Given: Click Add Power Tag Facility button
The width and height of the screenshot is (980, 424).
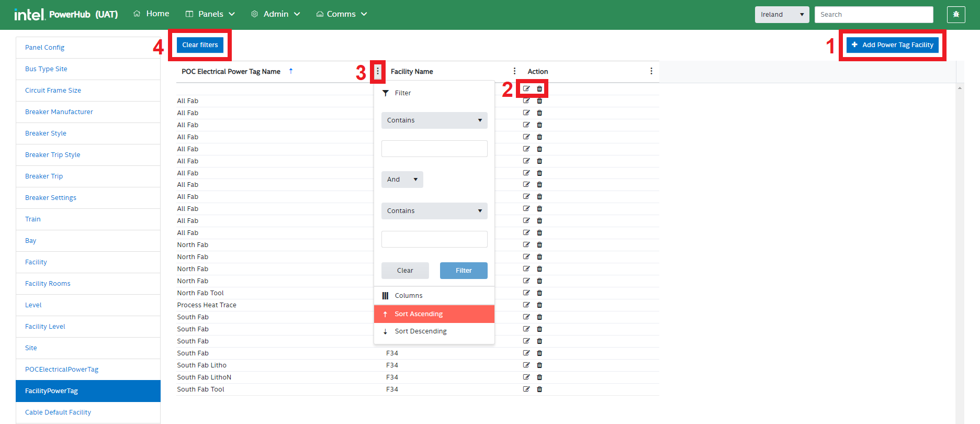Looking at the screenshot, I should (892, 45).
